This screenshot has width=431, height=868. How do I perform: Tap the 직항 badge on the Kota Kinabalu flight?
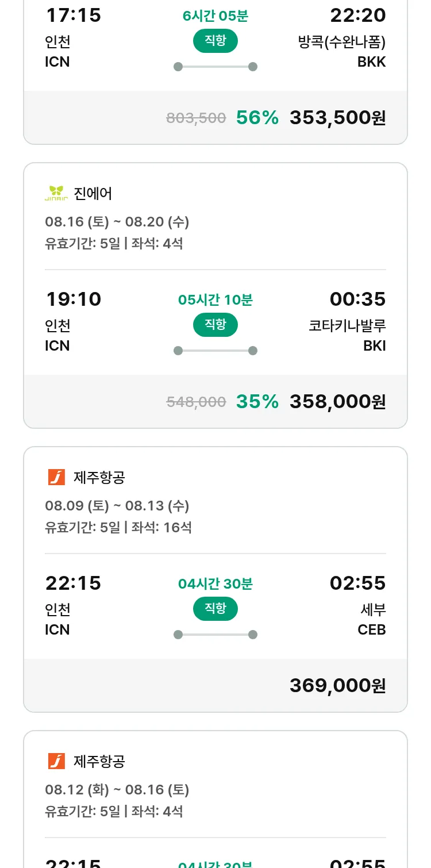click(x=215, y=325)
